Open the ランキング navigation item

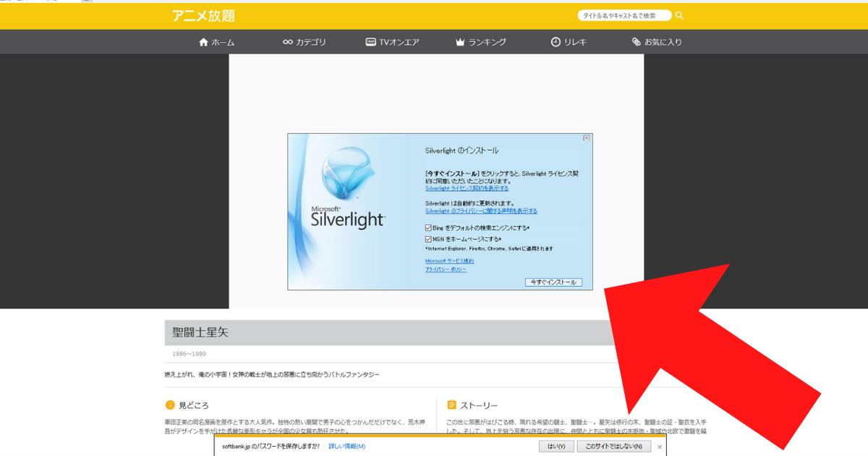pos(480,42)
